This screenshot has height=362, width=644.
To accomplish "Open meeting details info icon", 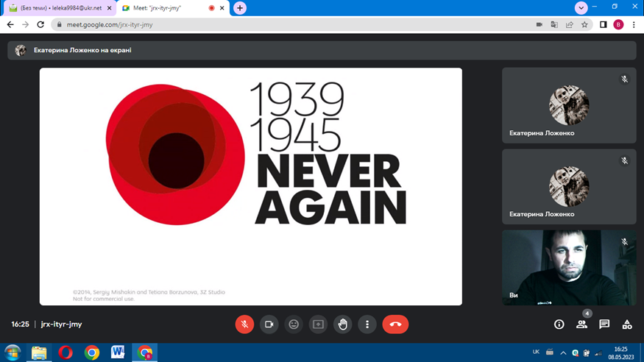I will click(x=559, y=324).
